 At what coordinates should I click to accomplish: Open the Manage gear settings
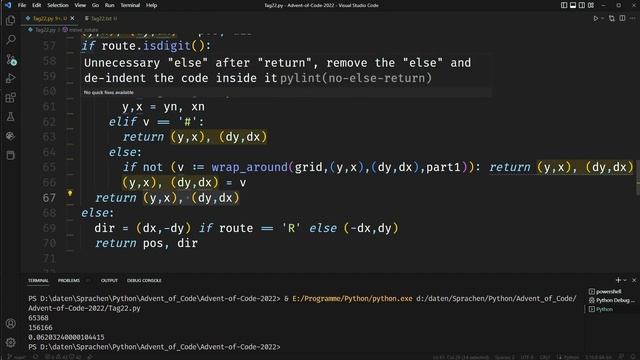pos(11,342)
